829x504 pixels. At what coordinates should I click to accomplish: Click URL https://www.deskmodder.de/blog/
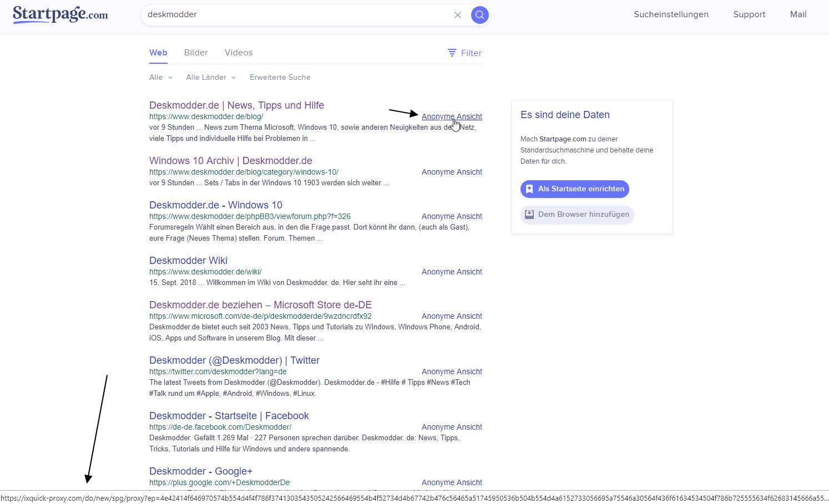coord(206,116)
